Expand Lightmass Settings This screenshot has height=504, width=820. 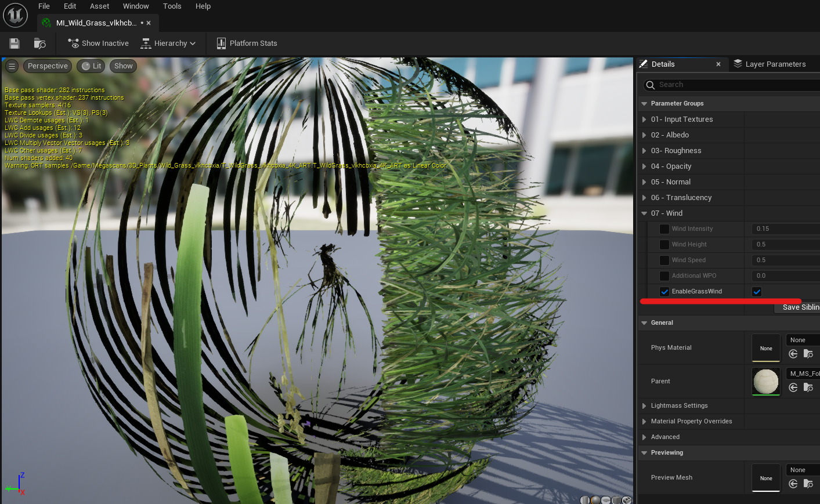click(644, 406)
